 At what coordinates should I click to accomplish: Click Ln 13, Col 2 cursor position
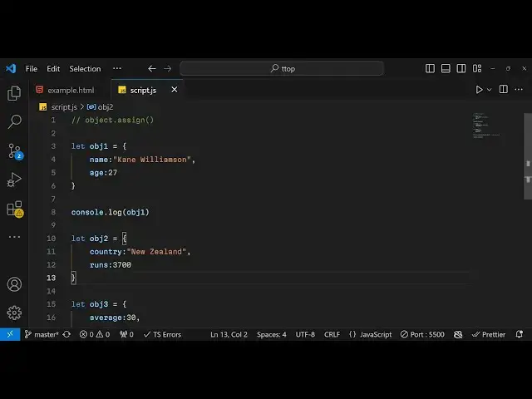(229, 334)
